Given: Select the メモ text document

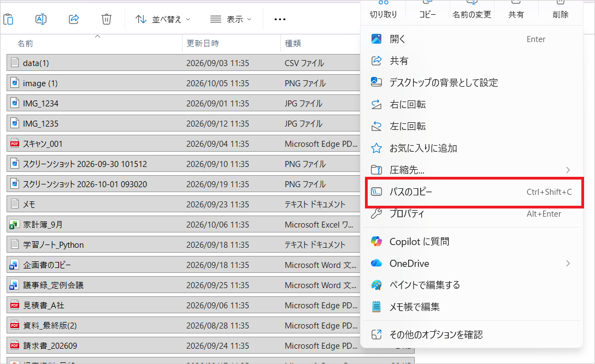Looking at the screenshot, I should pyautogui.click(x=184, y=204).
